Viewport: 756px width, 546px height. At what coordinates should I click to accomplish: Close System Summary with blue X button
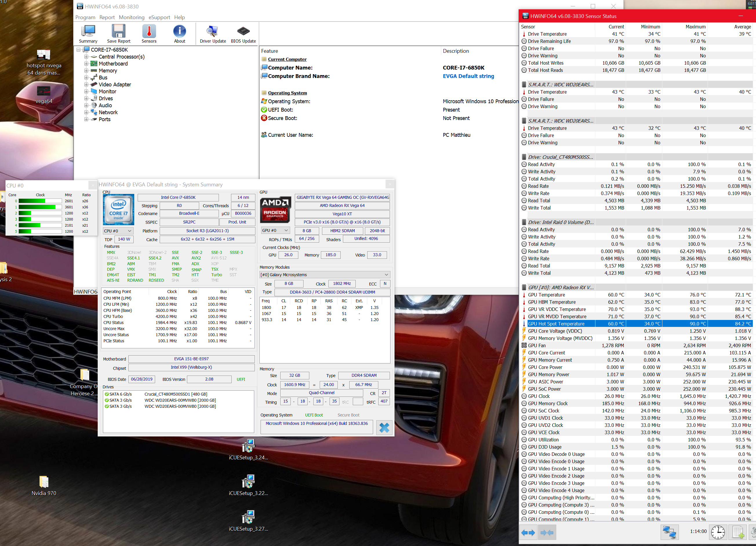click(x=384, y=427)
